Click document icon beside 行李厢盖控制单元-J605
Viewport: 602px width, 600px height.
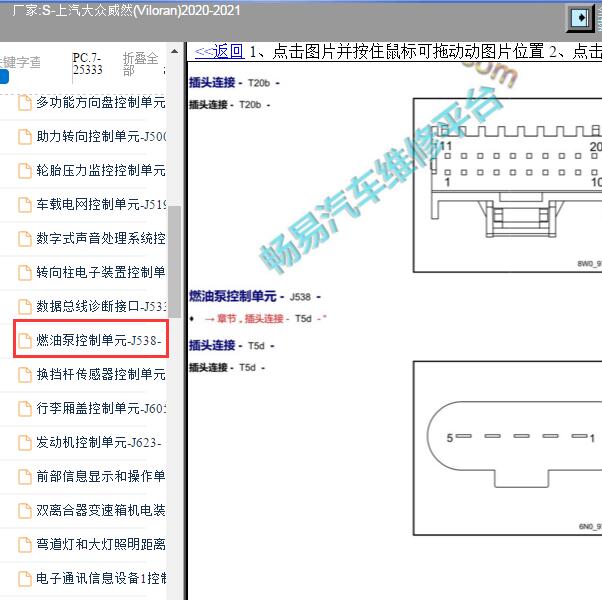25,408
